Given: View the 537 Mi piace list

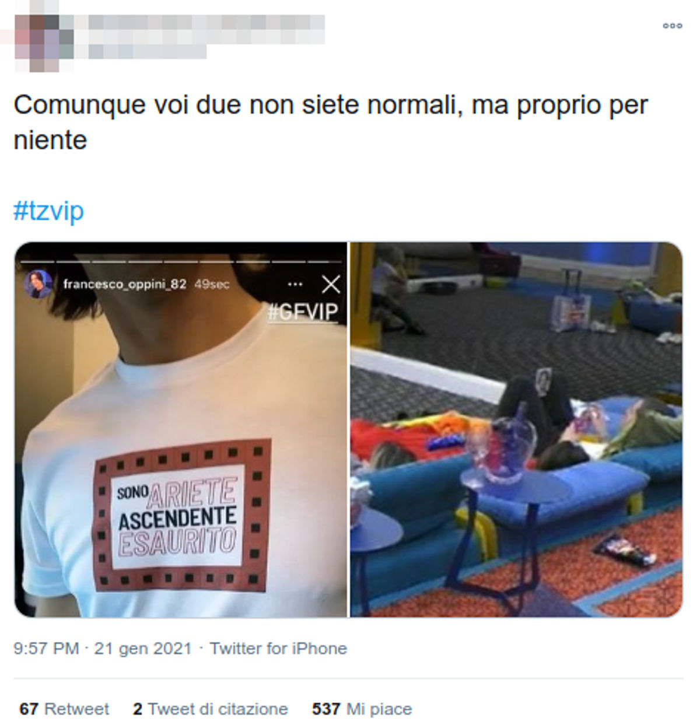Looking at the screenshot, I should click(362, 709).
